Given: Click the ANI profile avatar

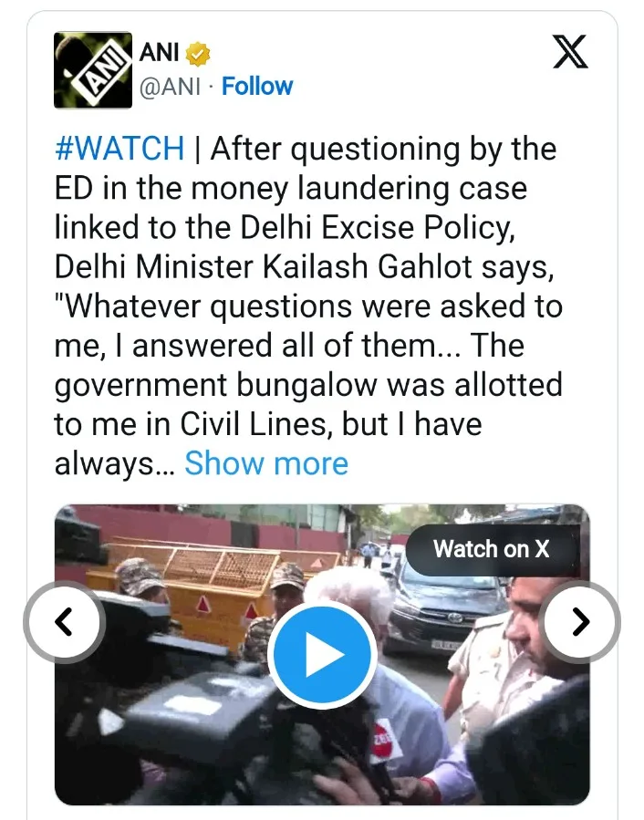Looking at the screenshot, I should [x=93, y=70].
